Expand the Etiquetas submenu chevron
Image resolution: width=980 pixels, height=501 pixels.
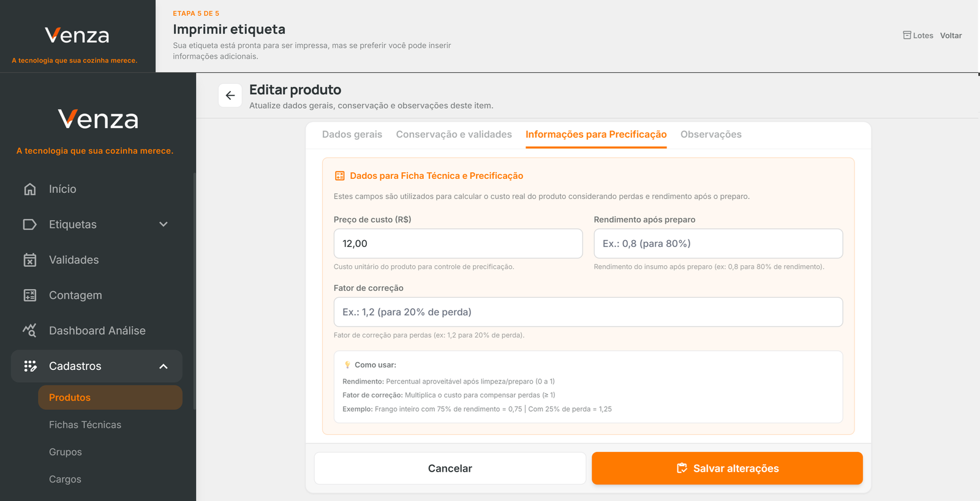[x=164, y=225]
